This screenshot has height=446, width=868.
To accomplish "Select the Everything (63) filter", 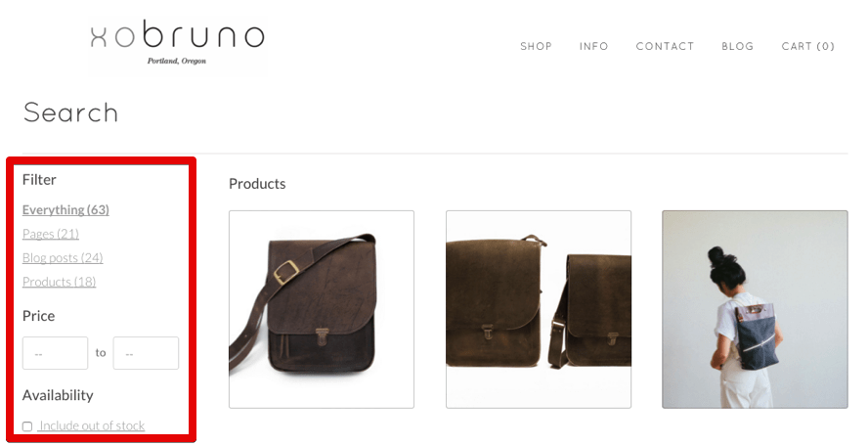I will [65, 210].
